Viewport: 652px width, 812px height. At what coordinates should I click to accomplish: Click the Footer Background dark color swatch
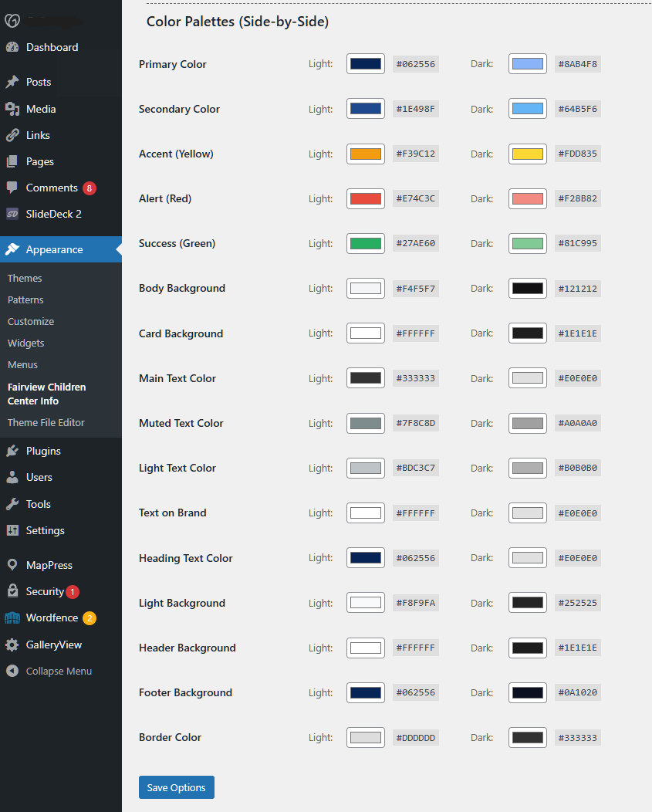(x=527, y=692)
